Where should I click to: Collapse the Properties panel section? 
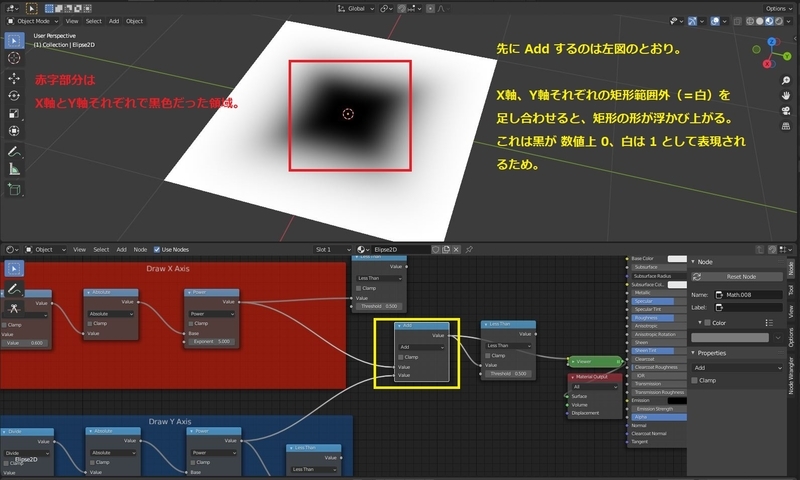coord(693,353)
